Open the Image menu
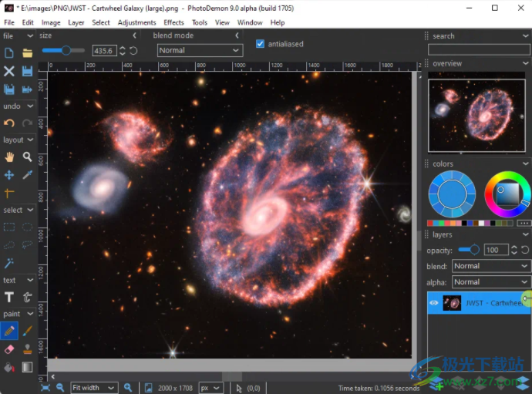Image resolution: width=532 pixels, height=394 pixels. tap(51, 22)
